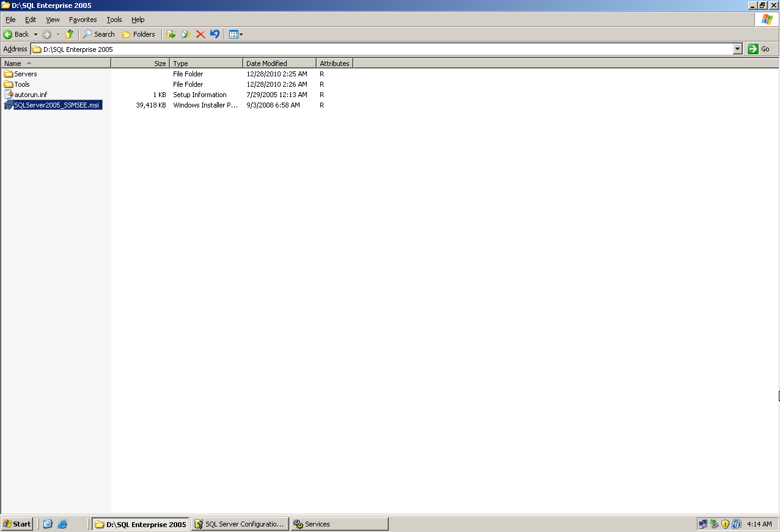The image size is (780, 532).
Task: Click the 12/28/2010 2:25 AM date
Action: click(x=277, y=74)
